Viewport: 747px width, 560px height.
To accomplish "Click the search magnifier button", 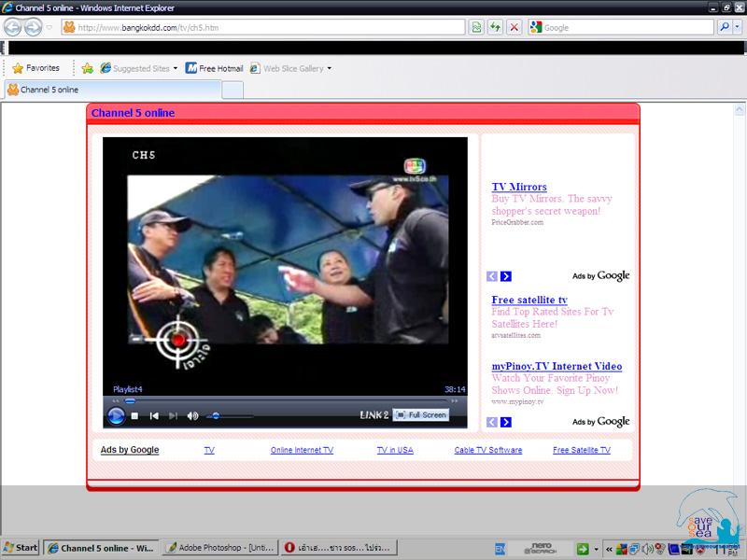I will click(x=724, y=27).
